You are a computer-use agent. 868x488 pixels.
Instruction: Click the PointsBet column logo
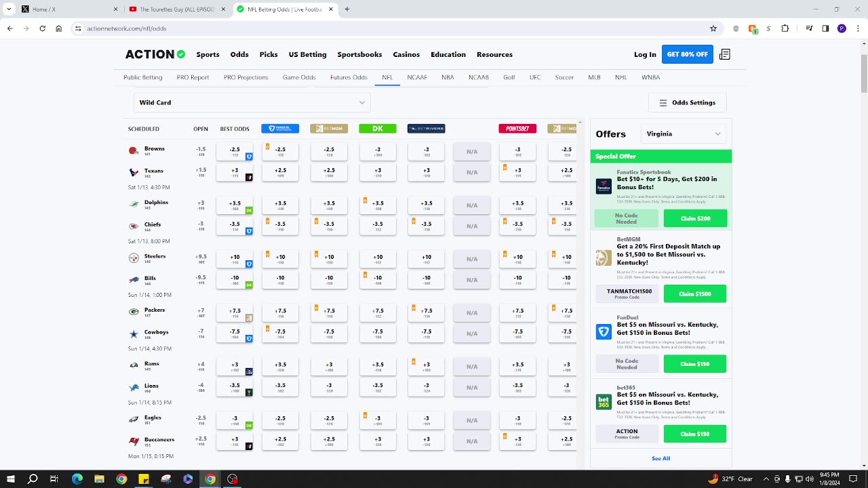(517, 129)
